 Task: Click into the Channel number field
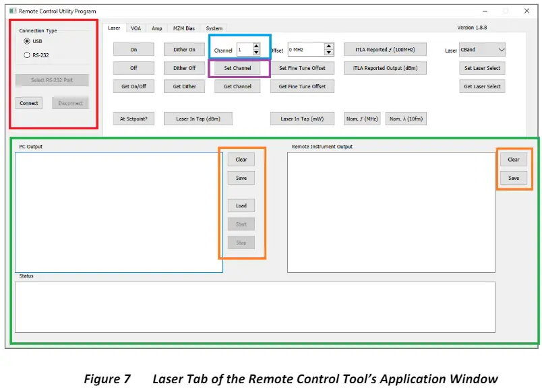[245, 49]
